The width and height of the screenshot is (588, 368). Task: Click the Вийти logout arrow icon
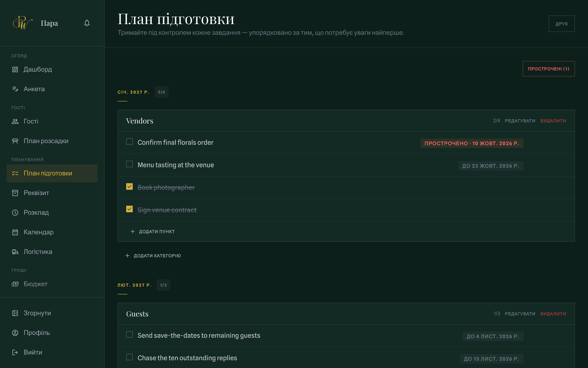pos(15,352)
